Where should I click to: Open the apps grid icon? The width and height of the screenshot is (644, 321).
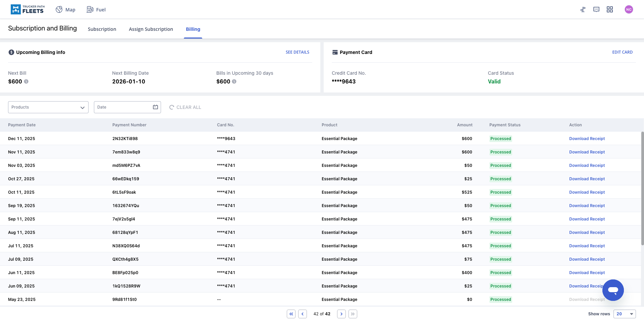610,9
